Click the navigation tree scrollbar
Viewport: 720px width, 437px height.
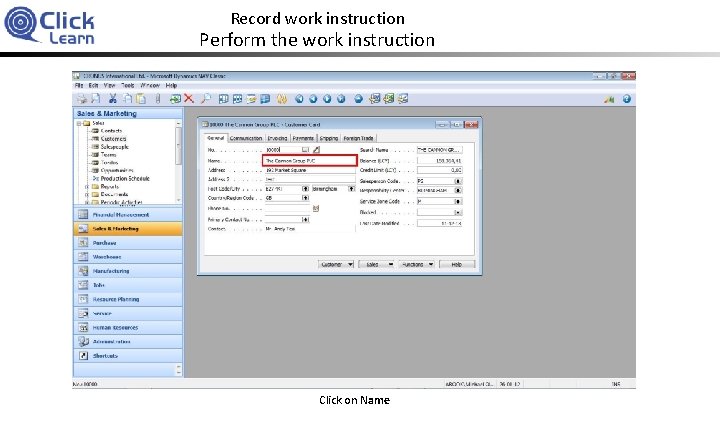click(x=179, y=162)
